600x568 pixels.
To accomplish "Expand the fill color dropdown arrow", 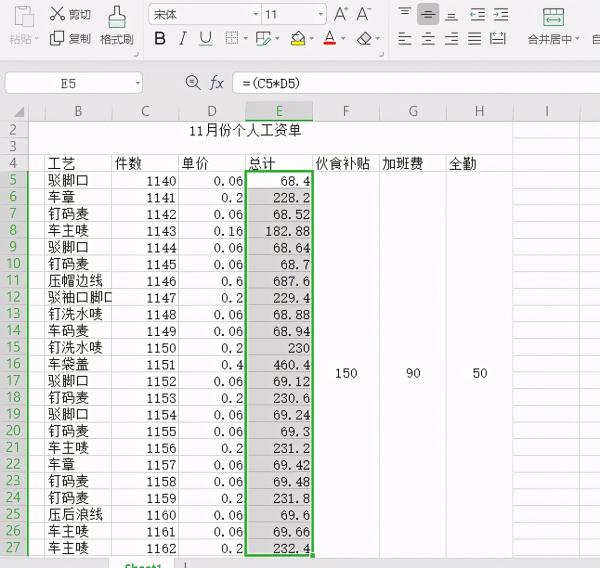I will coord(311,38).
